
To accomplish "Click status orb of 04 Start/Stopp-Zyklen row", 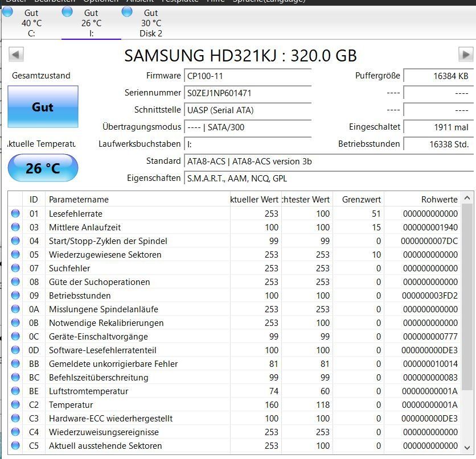I will [15, 241].
